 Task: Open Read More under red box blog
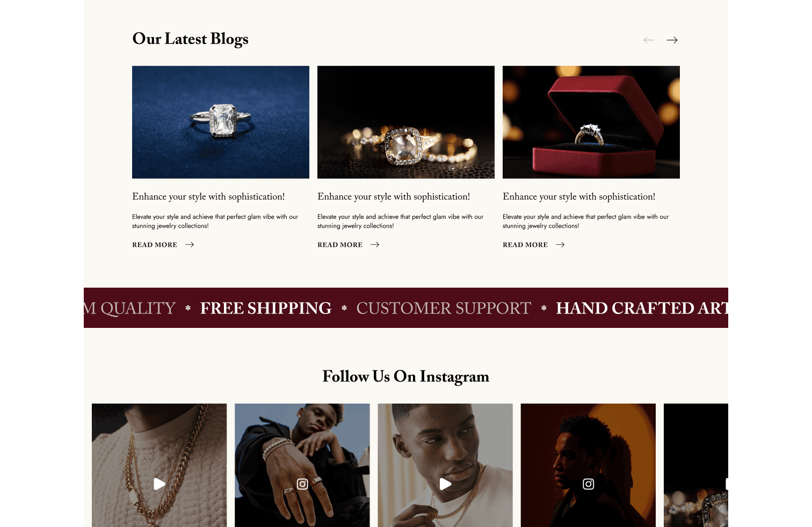point(525,245)
